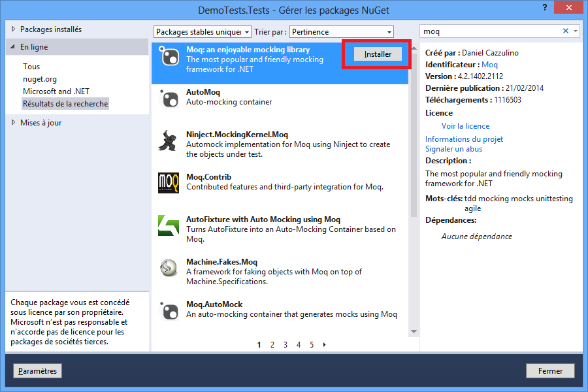Screen dimensions: 588x392
Task: Open the Moq identifier link
Action: [489, 65]
